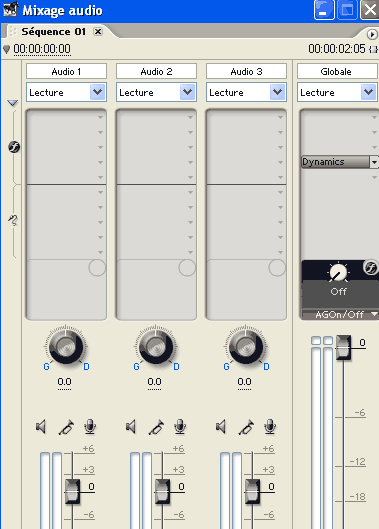This screenshot has width=379, height=529.
Task: Select the Séquence 01 tab
Action: [x=53, y=32]
